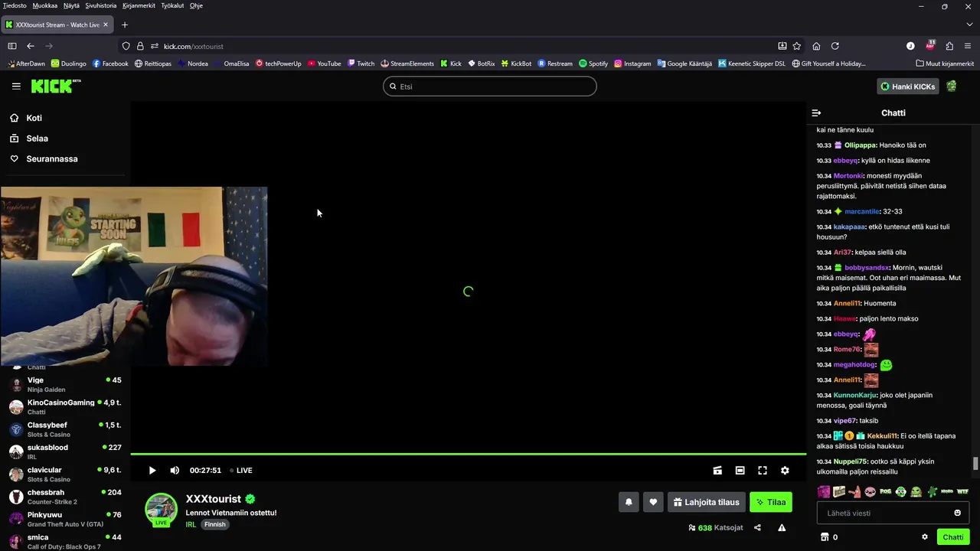Switch to theater mode icon
This screenshot has height=551, width=980.
point(740,471)
